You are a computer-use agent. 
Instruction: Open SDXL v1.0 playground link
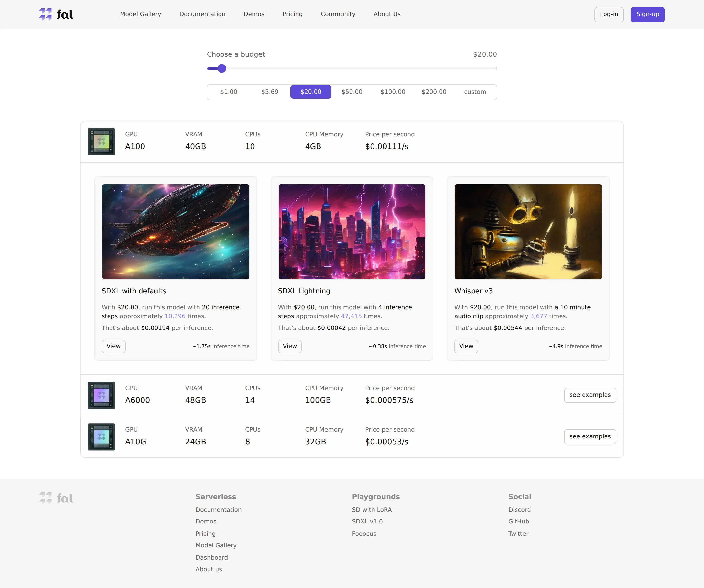click(367, 521)
